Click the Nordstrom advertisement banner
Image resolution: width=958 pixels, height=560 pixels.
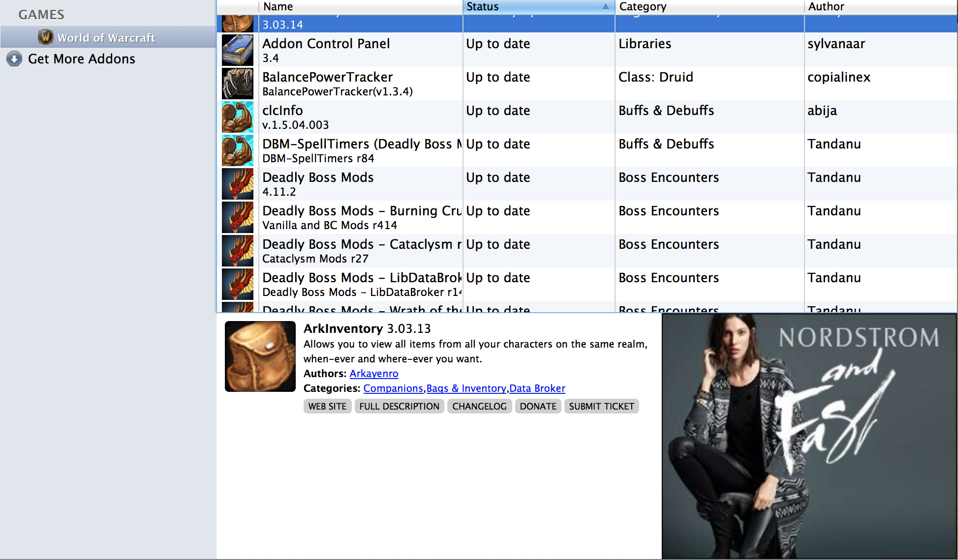pyautogui.click(x=809, y=436)
